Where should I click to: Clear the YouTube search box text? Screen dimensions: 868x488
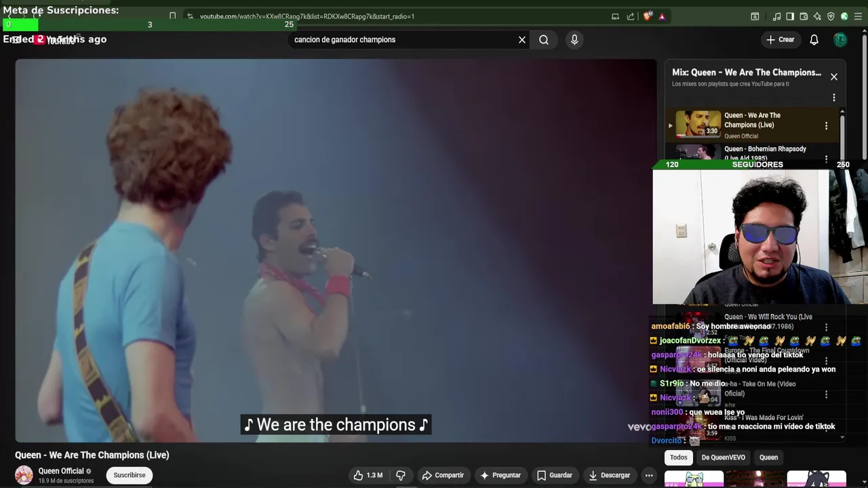pos(522,40)
